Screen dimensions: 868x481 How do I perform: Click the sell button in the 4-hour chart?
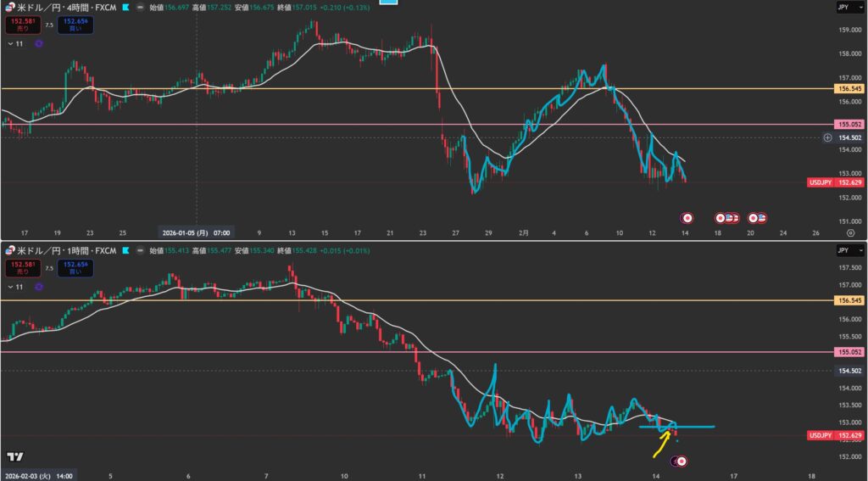(20, 25)
